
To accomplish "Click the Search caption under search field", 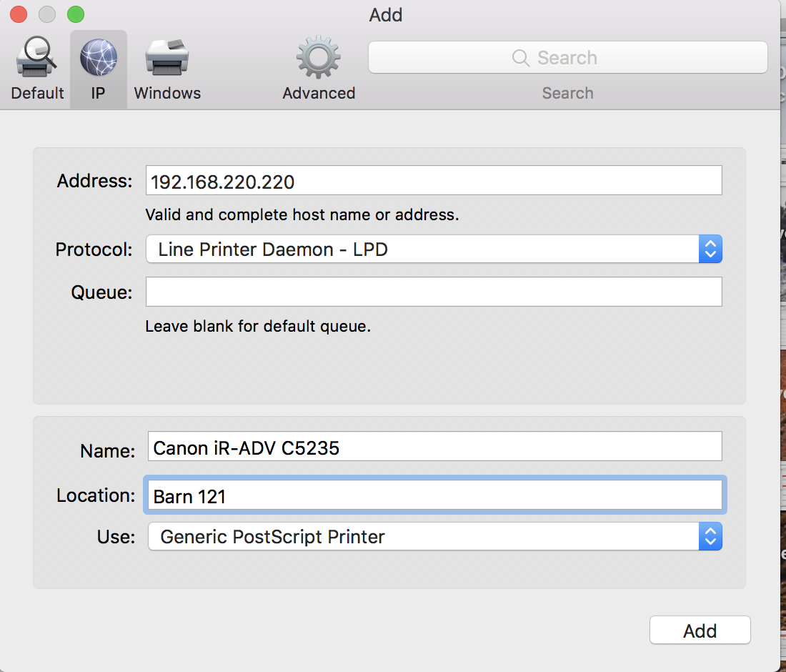I will (567, 93).
